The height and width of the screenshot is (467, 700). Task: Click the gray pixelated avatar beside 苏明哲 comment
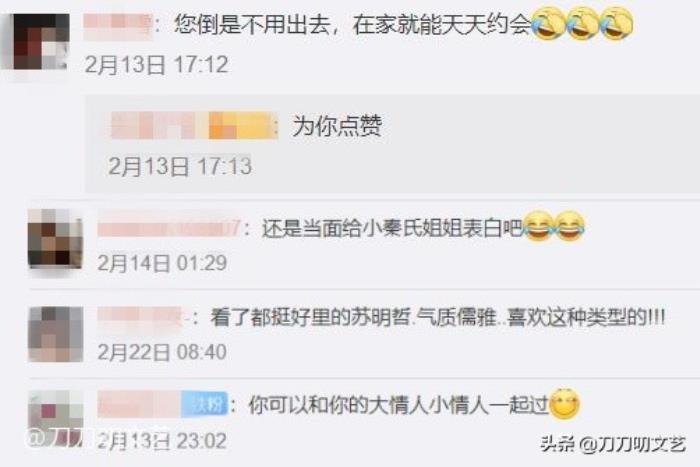coord(56,334)
